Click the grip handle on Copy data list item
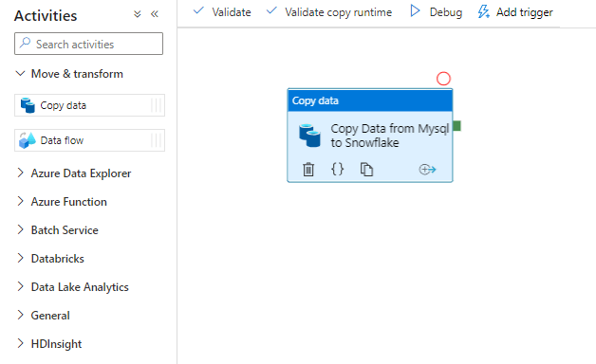Screen dimensions: 596x364 (x=157, y=105)
